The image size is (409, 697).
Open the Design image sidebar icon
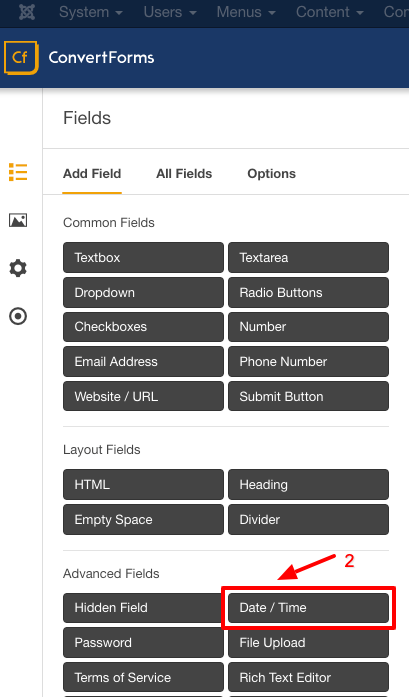coord(18,220)
